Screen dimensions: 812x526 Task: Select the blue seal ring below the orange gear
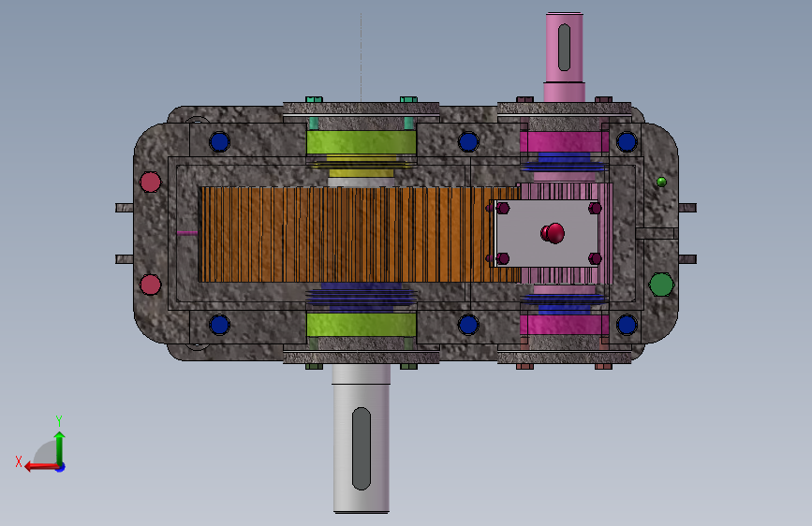click(361, 297)
